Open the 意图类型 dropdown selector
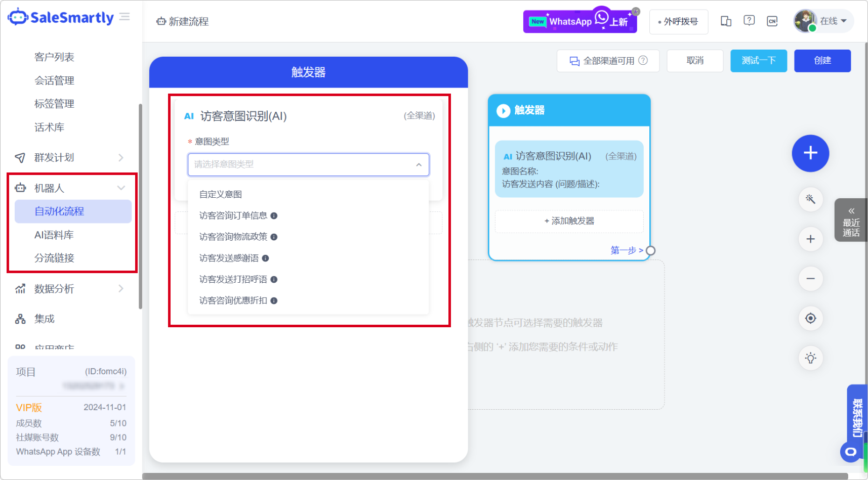This screenshot has height=480, width=868. coord(308,164)
